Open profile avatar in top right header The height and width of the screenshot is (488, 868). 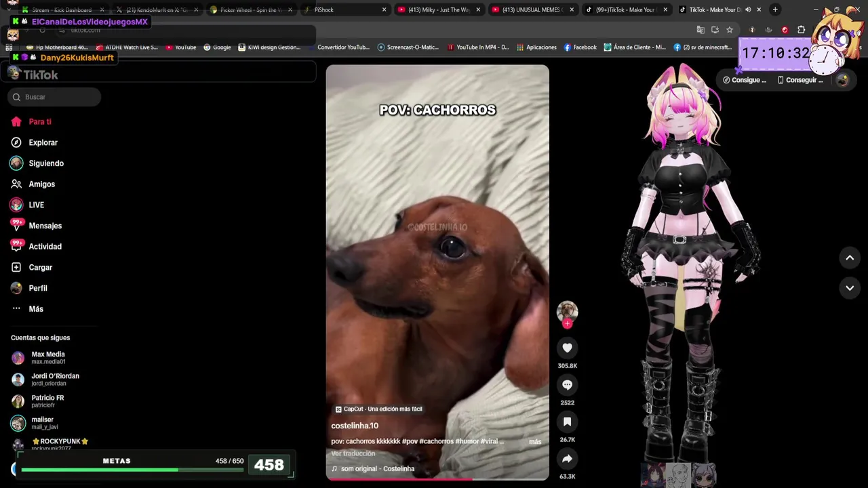[842, 80]
